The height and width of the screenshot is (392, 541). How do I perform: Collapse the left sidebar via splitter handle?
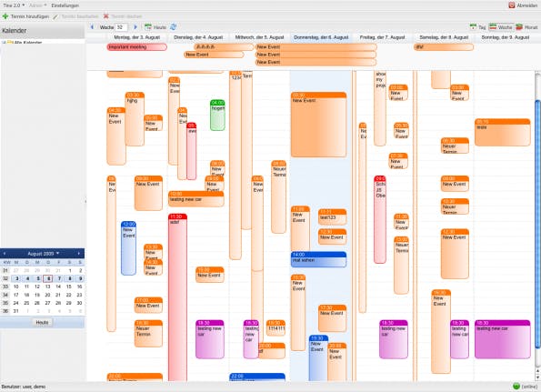[85, 201]
